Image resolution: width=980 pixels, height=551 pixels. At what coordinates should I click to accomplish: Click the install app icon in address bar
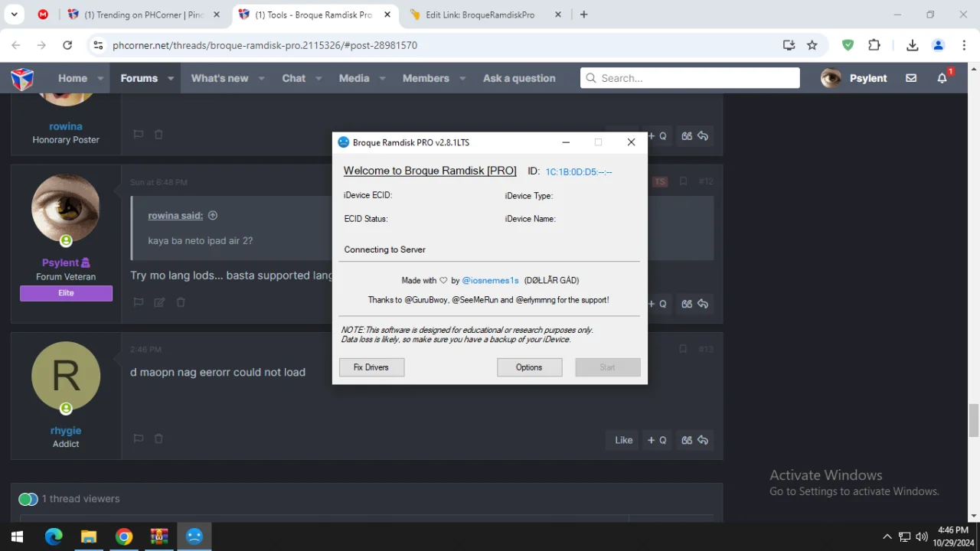pos(789,45)
